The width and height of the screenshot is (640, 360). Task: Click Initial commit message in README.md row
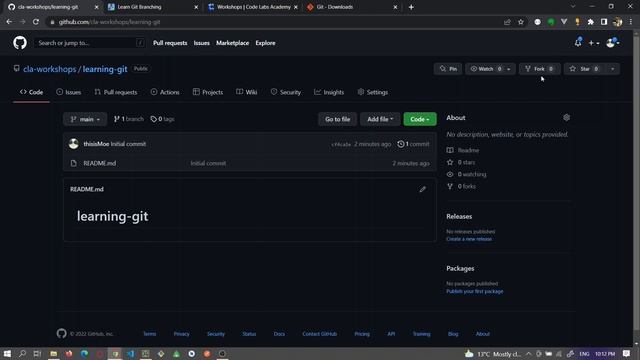[x=208, y=163]
